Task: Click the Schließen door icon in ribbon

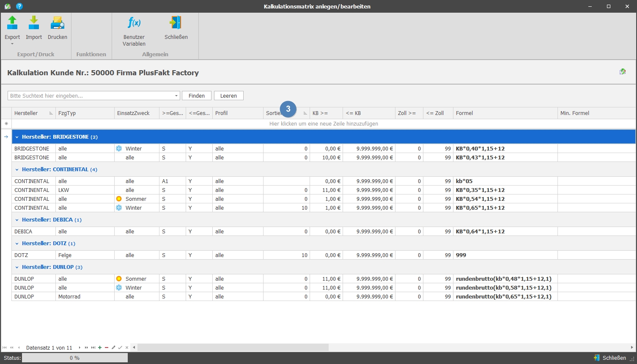Action: point(176,22)
